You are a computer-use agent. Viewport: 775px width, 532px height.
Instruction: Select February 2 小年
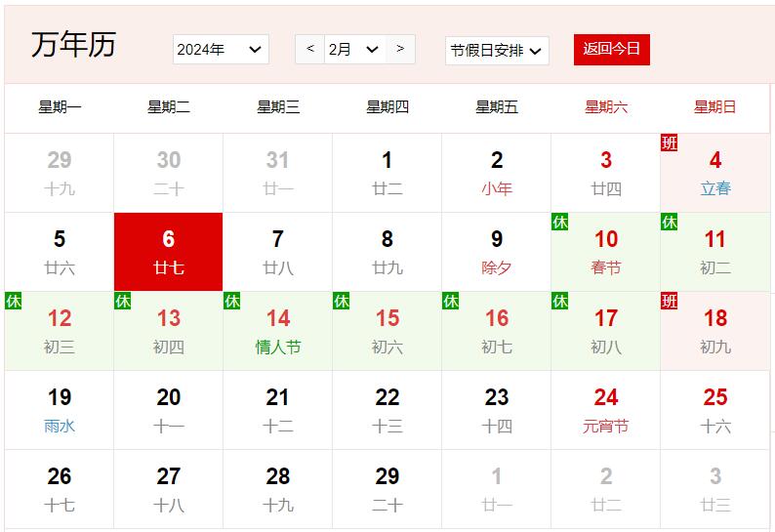click(x=496, y=173)
